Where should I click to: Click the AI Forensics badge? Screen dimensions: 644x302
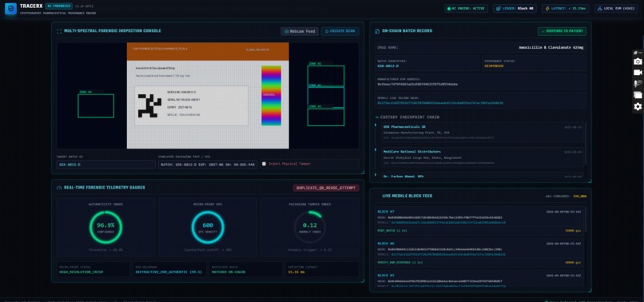coord(59,6)
